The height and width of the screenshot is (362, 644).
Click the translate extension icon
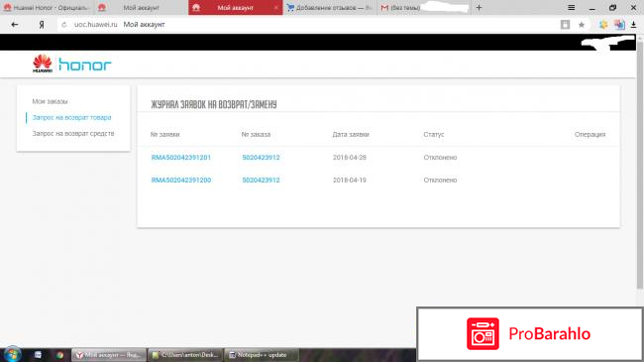click(619, 25)
